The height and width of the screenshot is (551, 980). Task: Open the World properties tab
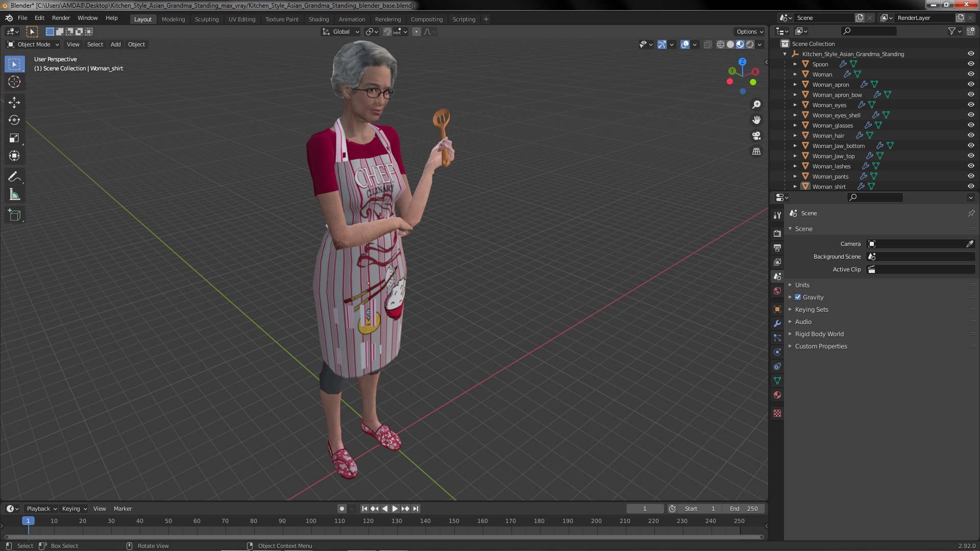[777, 291]
